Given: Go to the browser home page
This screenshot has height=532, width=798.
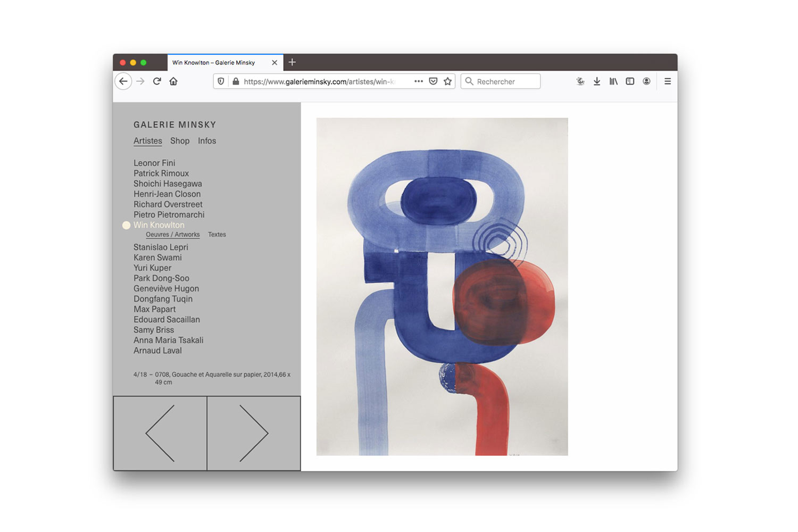Looking at the screenshot, I should (173, 81).
